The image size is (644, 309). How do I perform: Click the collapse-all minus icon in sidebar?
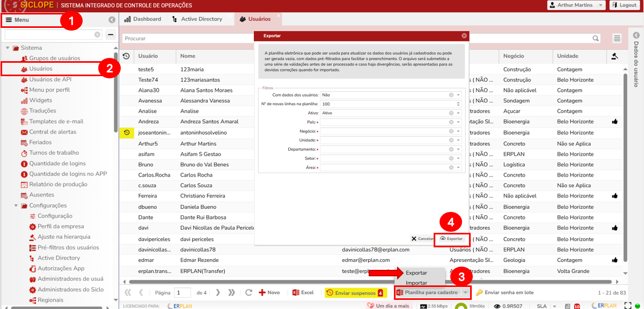coord(110,35)
